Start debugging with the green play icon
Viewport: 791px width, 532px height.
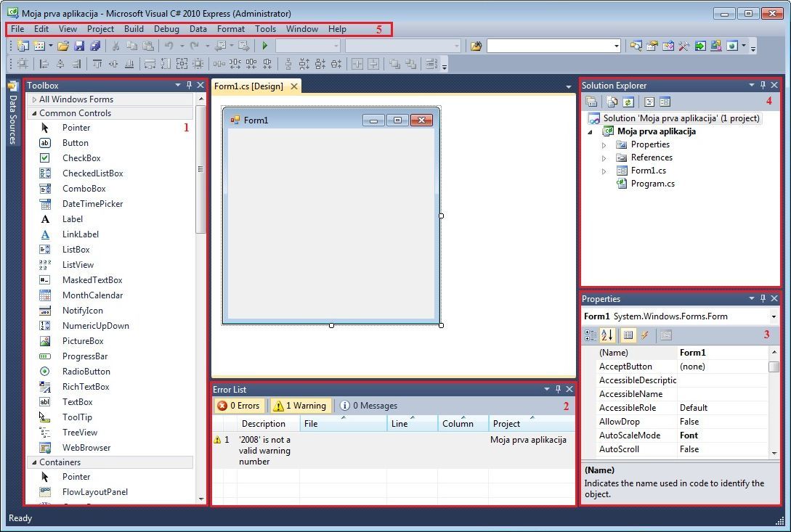click(265, 46)
